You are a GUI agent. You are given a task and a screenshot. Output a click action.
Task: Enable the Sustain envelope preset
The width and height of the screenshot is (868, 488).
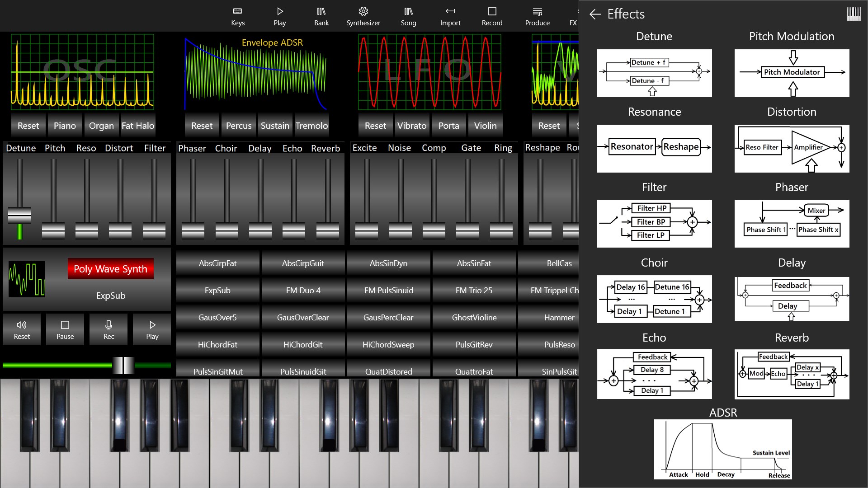[x=275, y=126]
